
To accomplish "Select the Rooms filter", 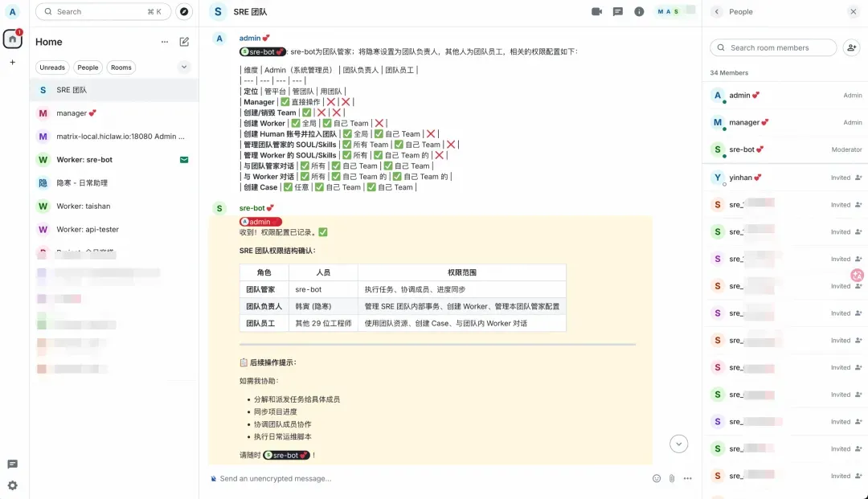I will [x=121, y=67].
